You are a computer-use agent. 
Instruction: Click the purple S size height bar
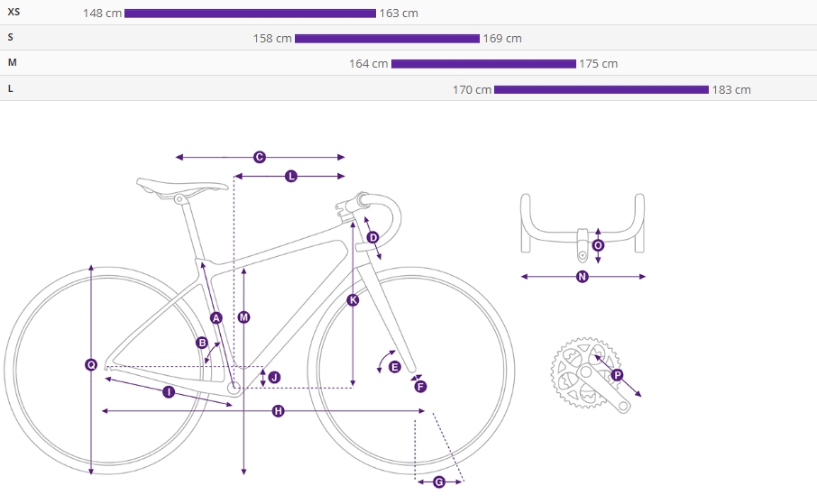coord(387,39)
